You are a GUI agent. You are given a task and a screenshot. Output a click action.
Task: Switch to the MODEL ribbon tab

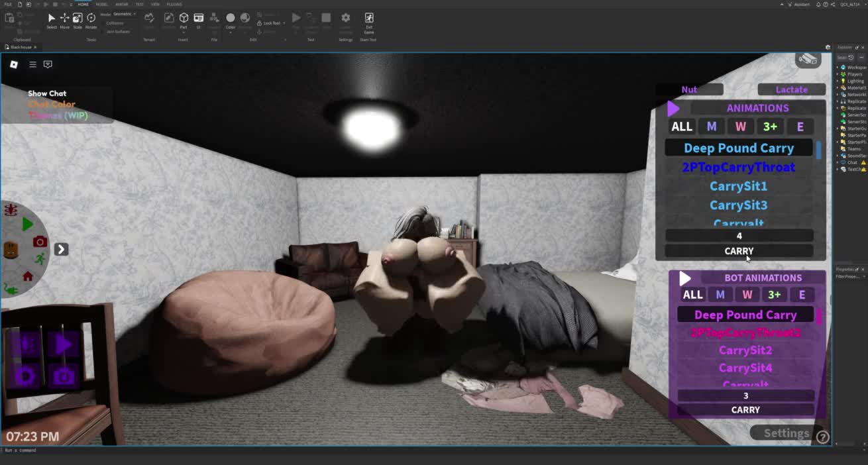pos(102,4)
